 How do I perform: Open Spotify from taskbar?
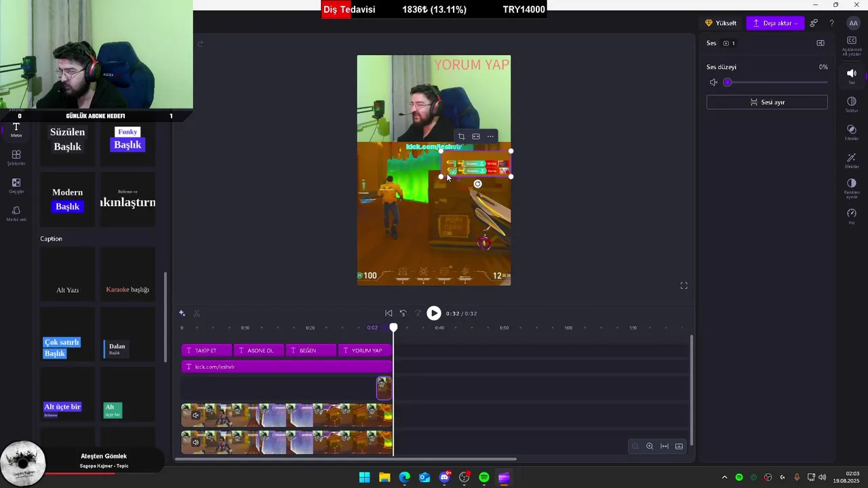(x=484, y=477)
